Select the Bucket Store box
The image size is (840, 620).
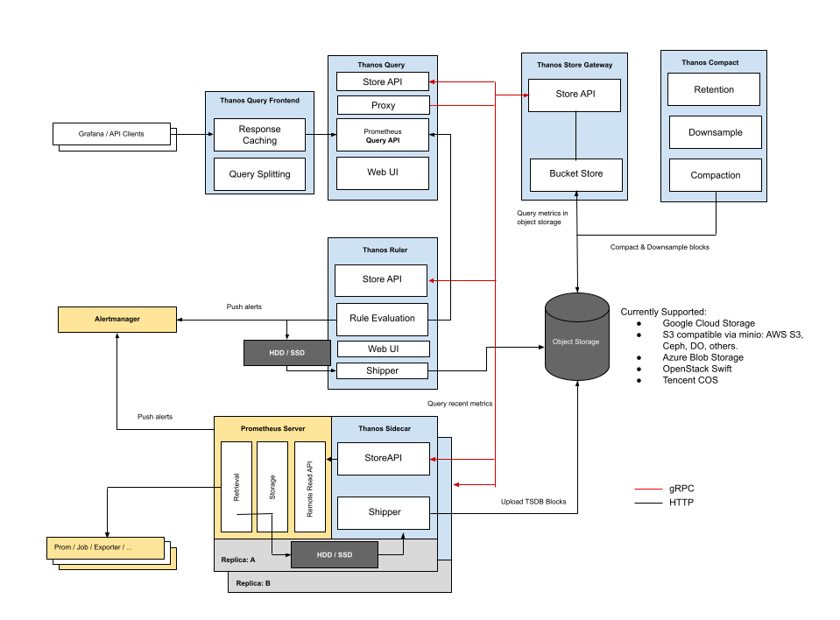pos(575,175)
